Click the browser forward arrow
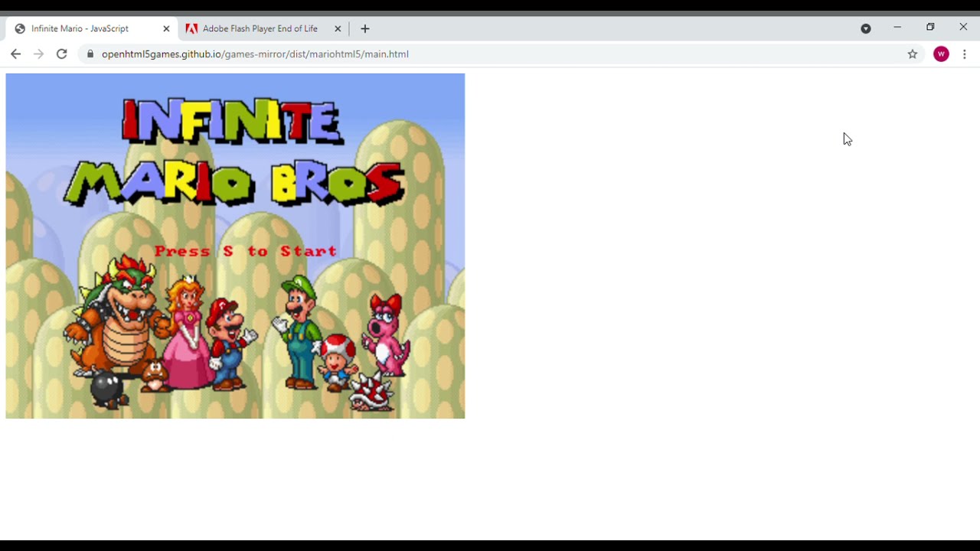Viewport: 980px width, 551px height. pyautogui.click(x=38, y=54)
